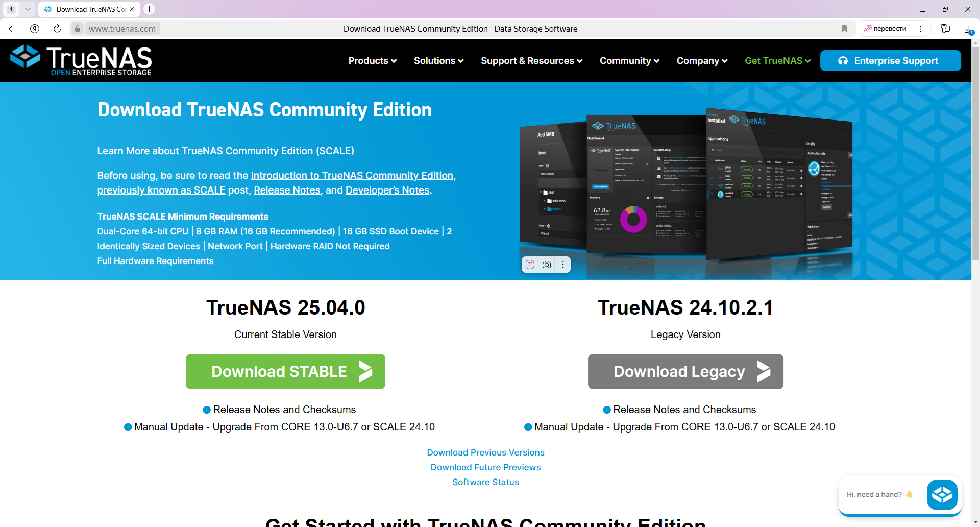980x527 pixels.
Task: Open the Get TrueNAS menu
Action: click(x=778, y=61)
